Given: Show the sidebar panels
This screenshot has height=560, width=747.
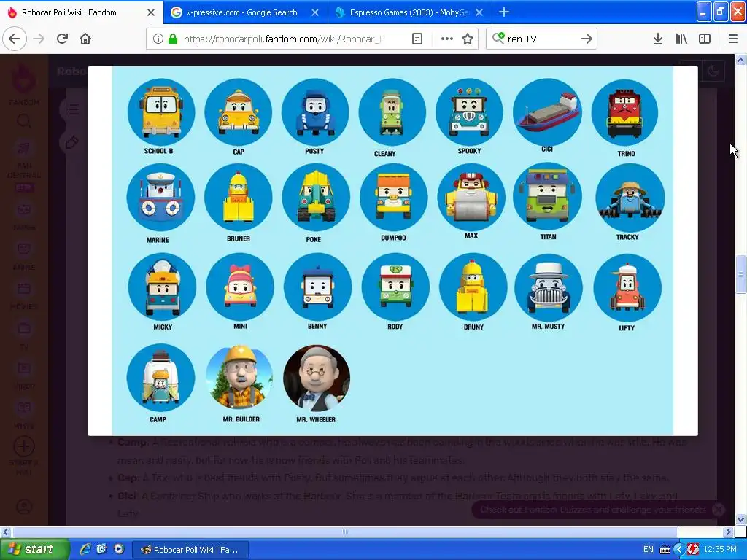Looking at the screenshot, I should 704,39.
